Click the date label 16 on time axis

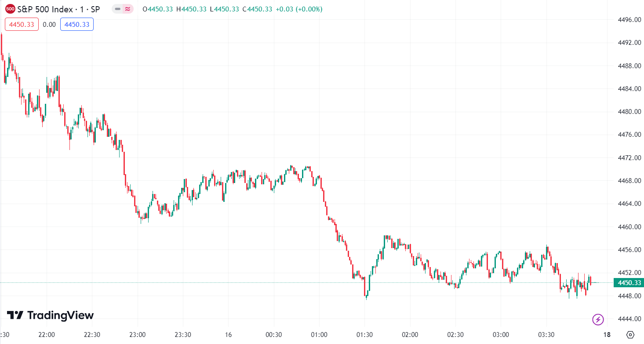[228, 334]
